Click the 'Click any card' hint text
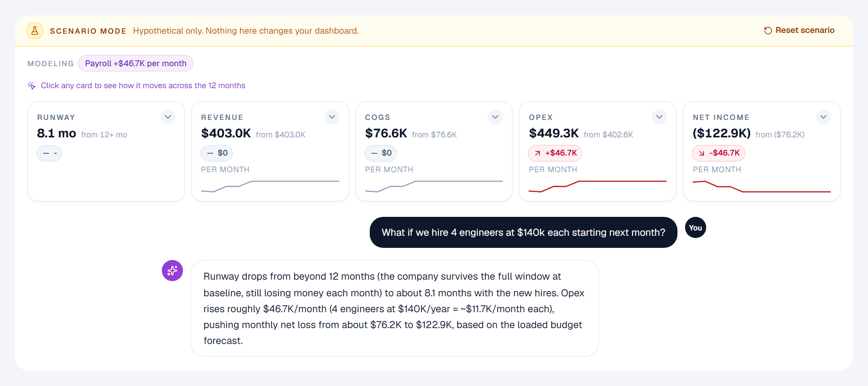This screenshot has width=868, height=386. click(143, 86)
